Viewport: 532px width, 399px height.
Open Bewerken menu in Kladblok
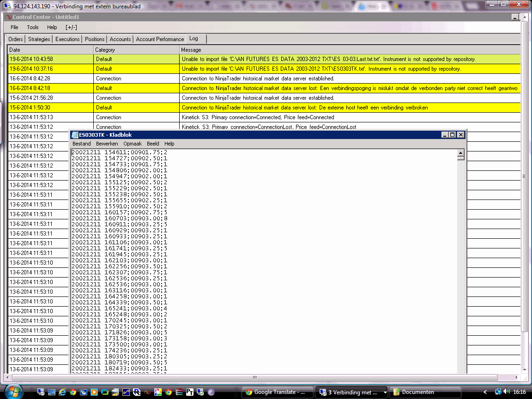point(107,144)
